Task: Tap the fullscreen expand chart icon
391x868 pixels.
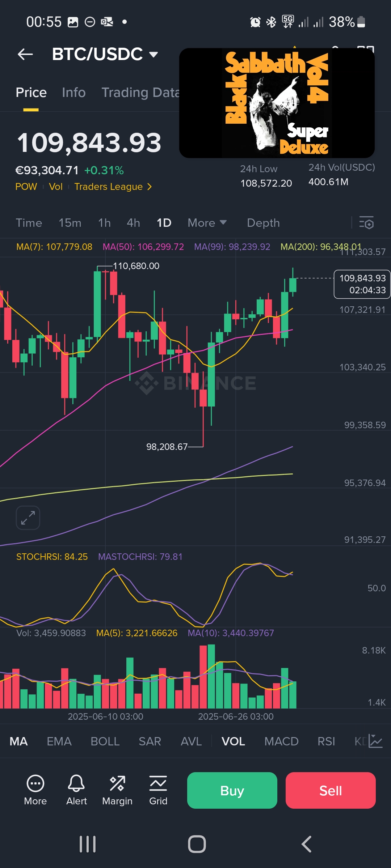Action: [28, 518]
